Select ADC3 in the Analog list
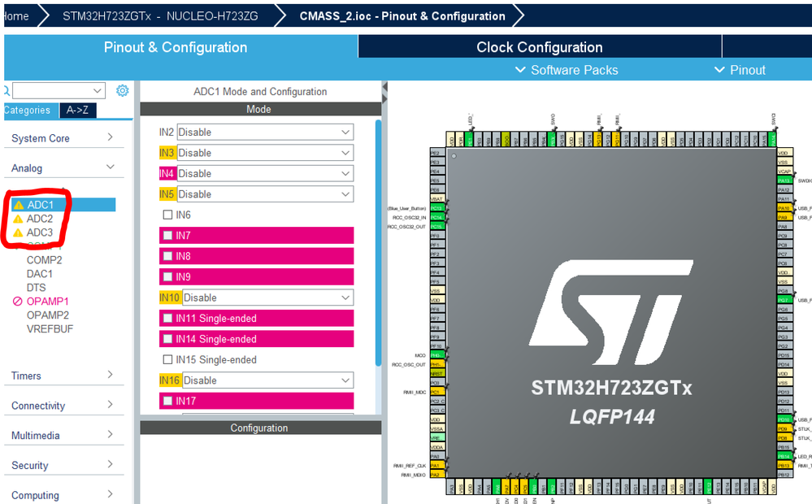Screen dimensions: 812x504 click(x=39, y=232)
